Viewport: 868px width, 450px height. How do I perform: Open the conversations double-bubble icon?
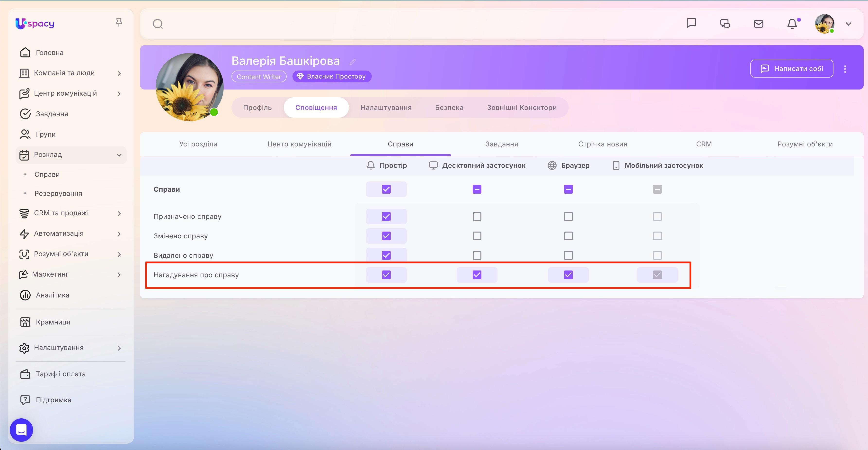pos(725,24)
